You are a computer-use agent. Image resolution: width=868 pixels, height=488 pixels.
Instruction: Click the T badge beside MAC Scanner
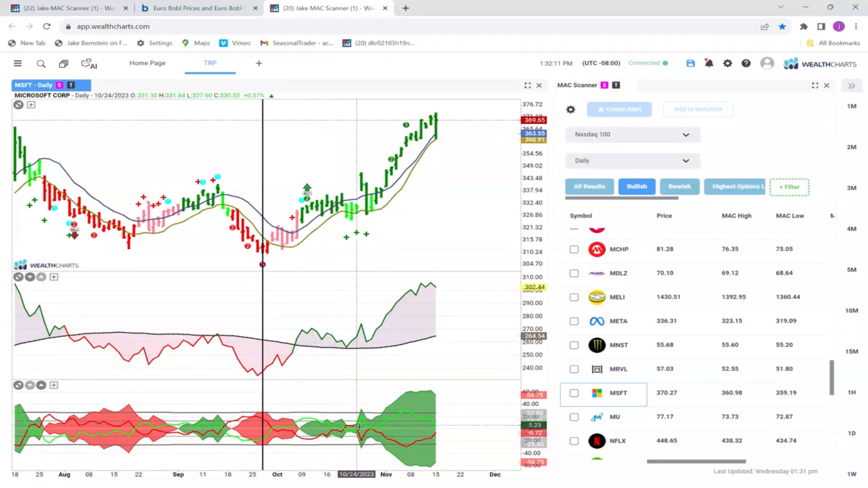pos(616,85)
